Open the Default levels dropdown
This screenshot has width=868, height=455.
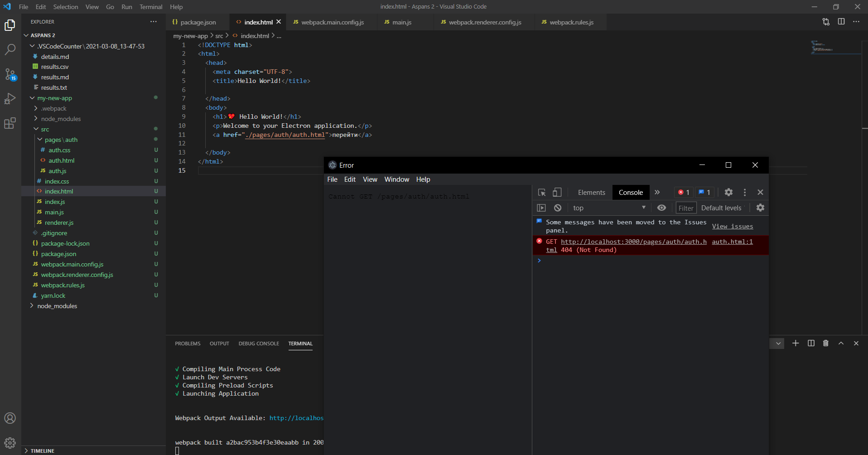pos(721,208)
